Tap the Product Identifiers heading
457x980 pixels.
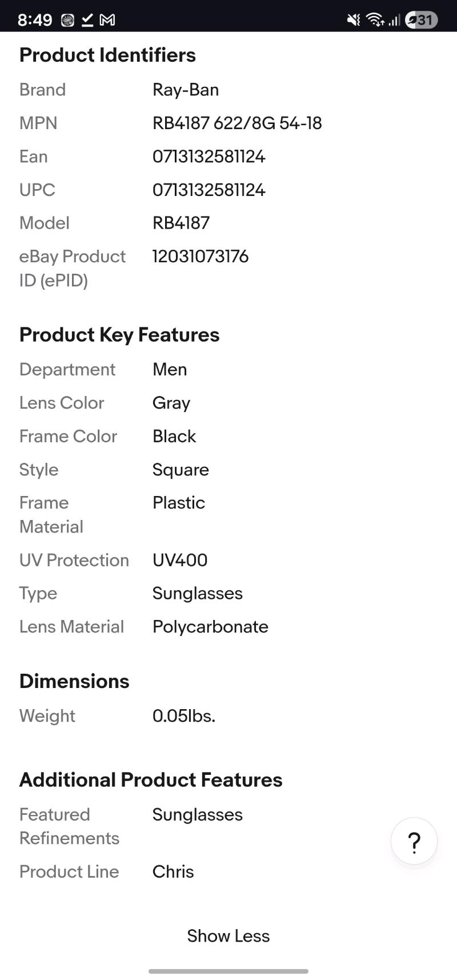pyautogui.click(x=107, y=55)
